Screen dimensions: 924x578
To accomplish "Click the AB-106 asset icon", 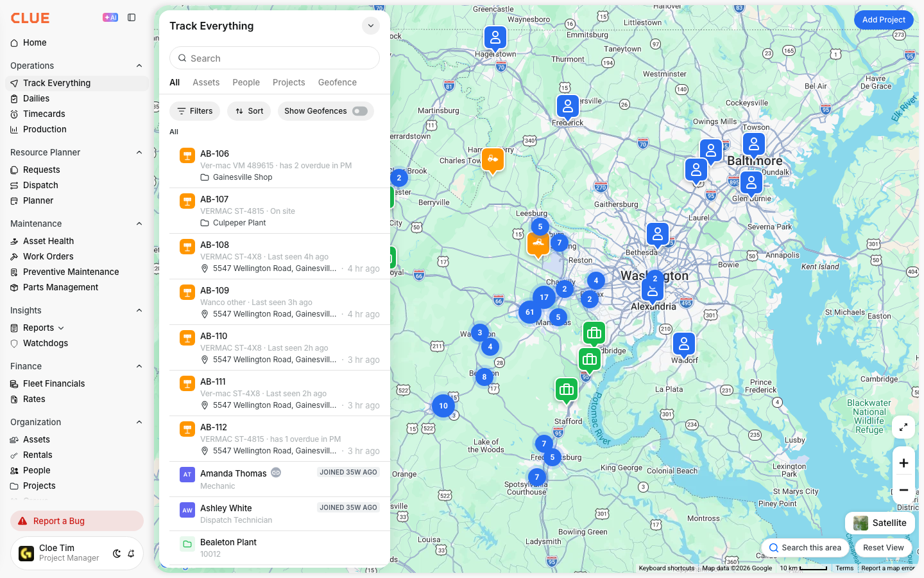I will (187, 155).
